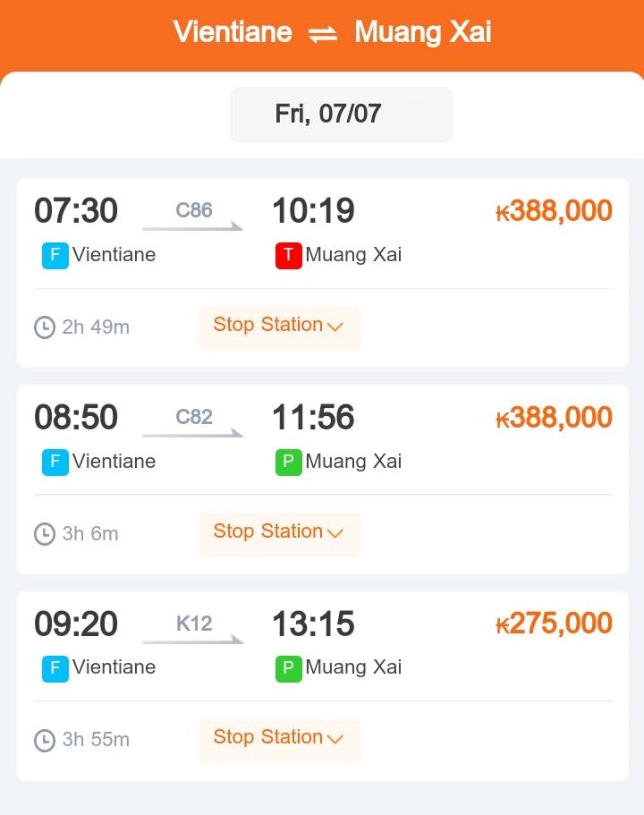Click the clock icon beside 3h 55m
The image size is (644, 815).
(x=45, y=740)
